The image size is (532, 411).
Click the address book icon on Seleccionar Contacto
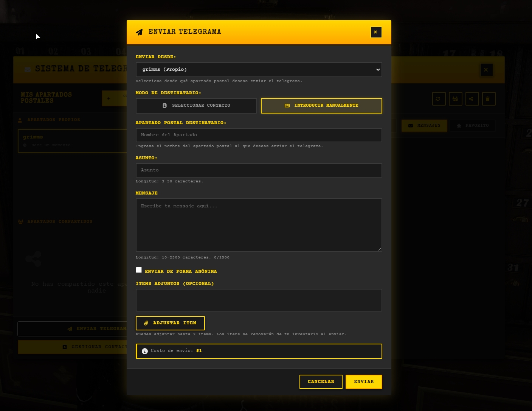[x=165, y=106]
